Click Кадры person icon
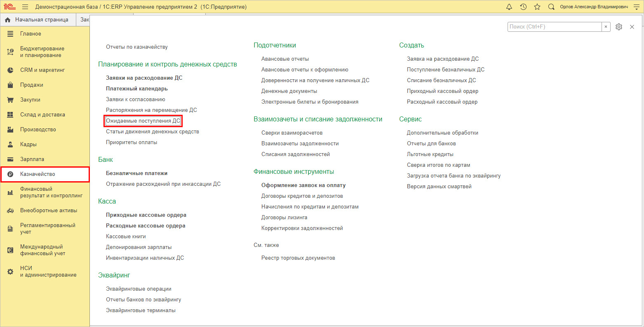Viewport: 644px width, 327px height. click(x=11, y=145)
